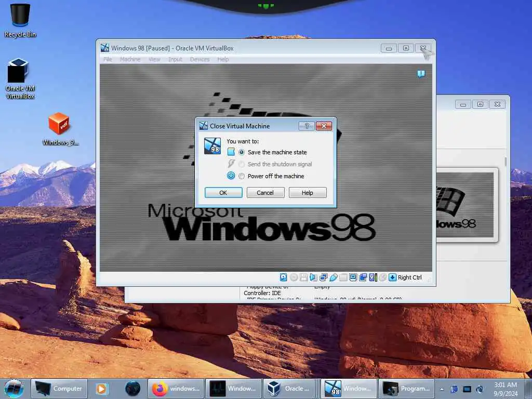Click the floppy disk status icon
This screenshot has height=399, width=532.
[x=303, y=277]
